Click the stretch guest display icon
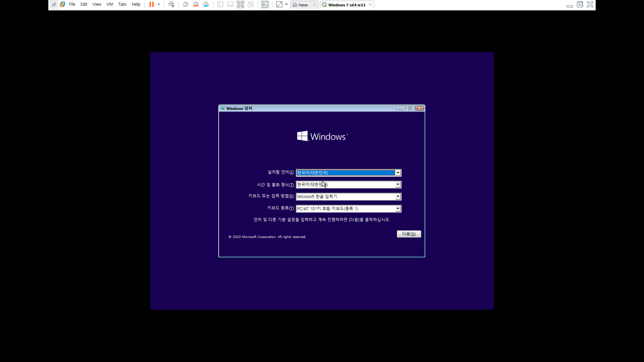This screenshot has height=362, width=644. click(x=279, y=5)
